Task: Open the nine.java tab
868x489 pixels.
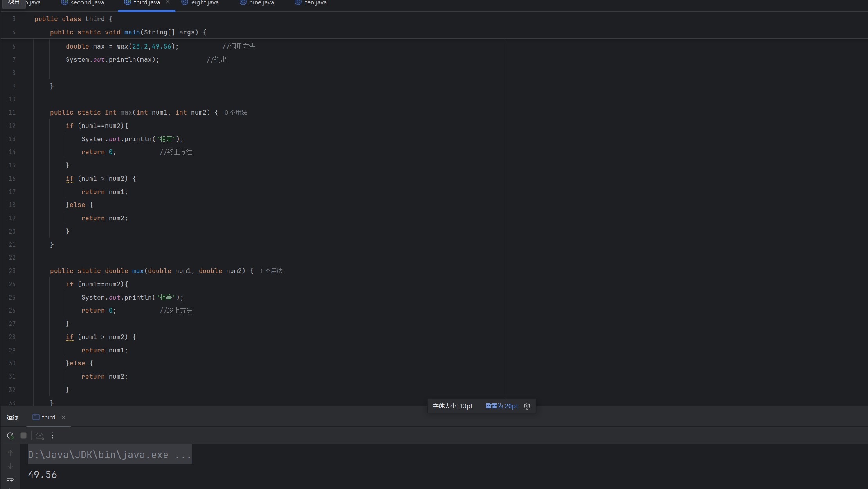Action: [x=257, y=3]
